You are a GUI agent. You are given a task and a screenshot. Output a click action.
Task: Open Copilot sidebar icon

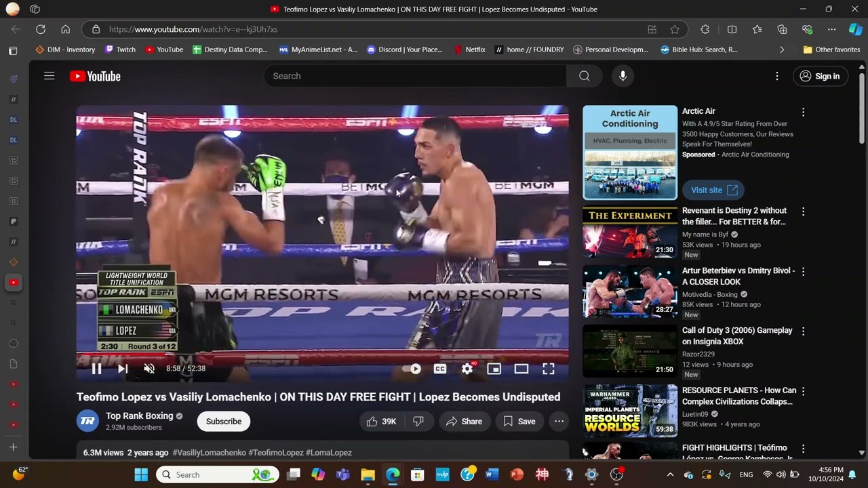856,29
